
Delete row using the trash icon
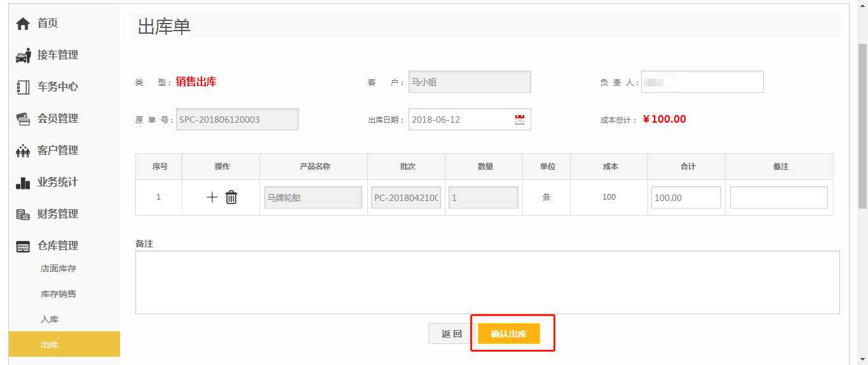click(231, 198)
